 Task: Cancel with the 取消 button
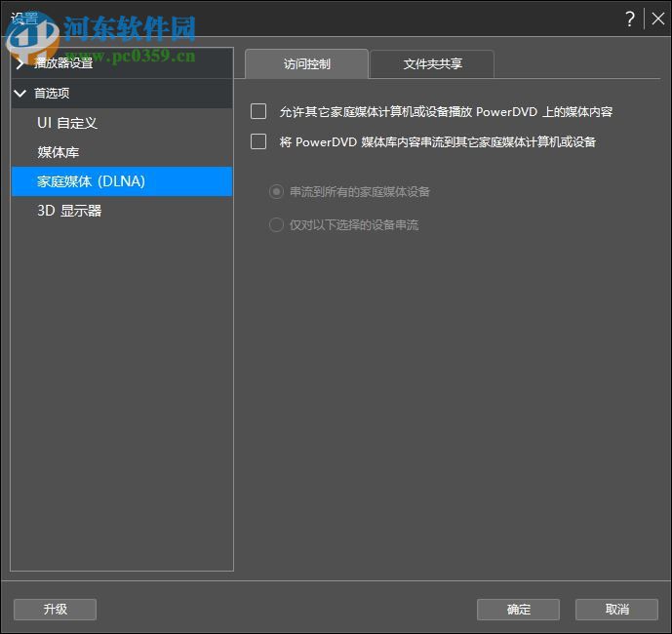616,610
